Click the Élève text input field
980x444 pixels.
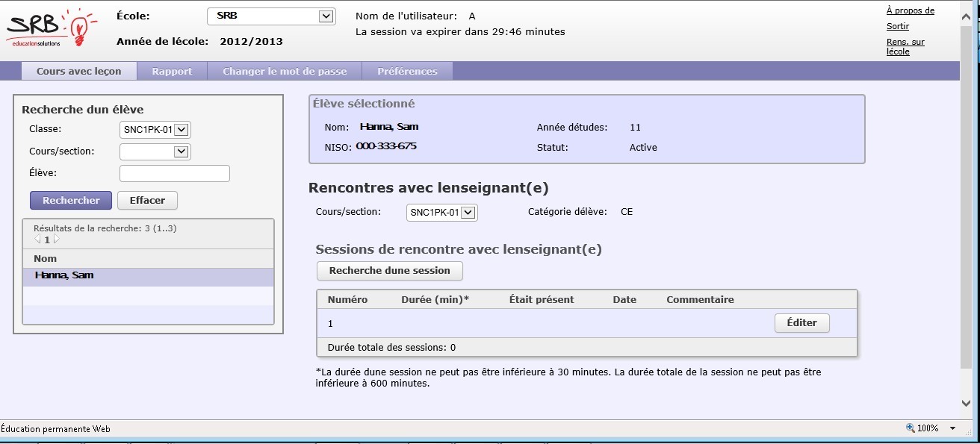tap(175, 174)
